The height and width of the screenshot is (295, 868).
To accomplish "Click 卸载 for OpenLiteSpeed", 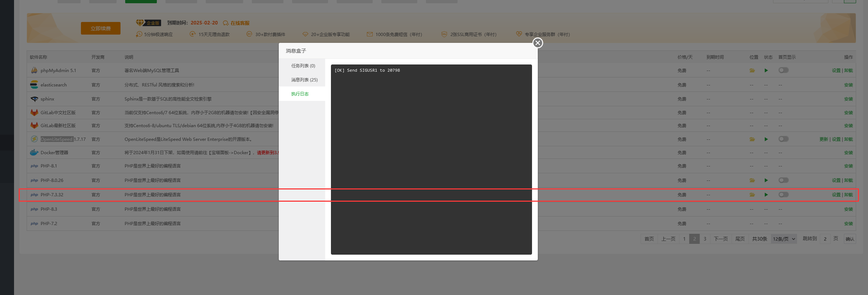I will 849,139.
